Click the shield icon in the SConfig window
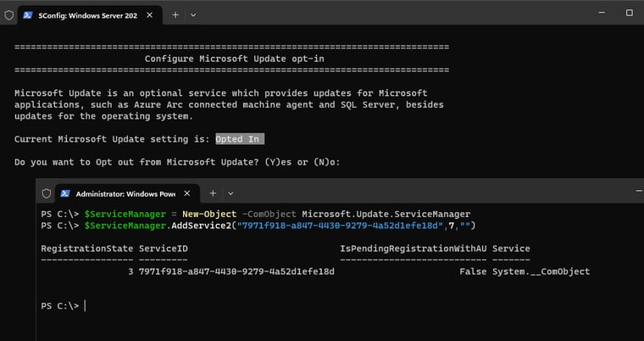Screen dimensions: 644x341 pos(9,15)
